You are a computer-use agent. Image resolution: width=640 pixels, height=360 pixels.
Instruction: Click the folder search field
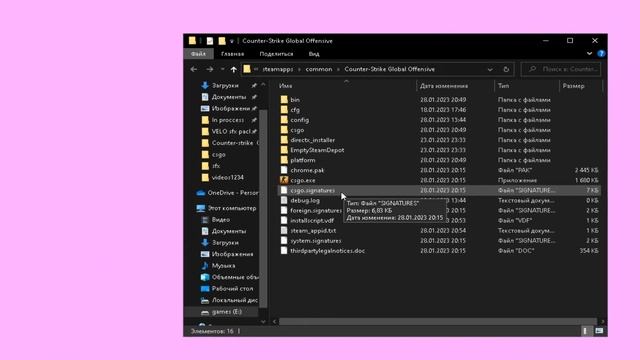(561, 69)
